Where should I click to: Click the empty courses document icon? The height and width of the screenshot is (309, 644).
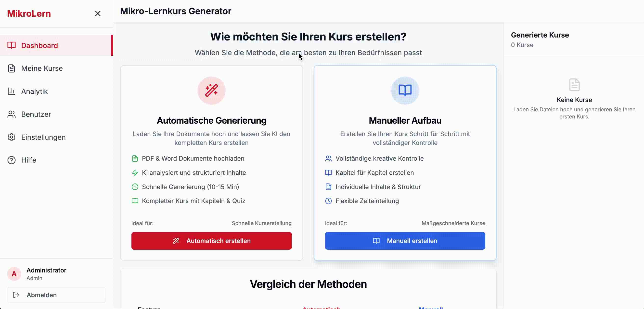574,85
